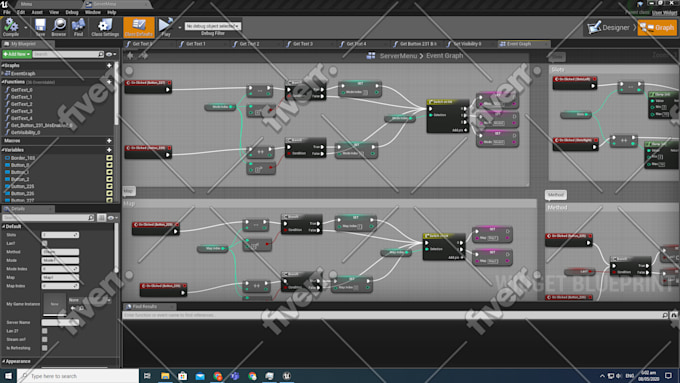Screen dimensions: 680x383
Task: Toggle the Lan 2? checkbox
Action: (x=44, y=331)
